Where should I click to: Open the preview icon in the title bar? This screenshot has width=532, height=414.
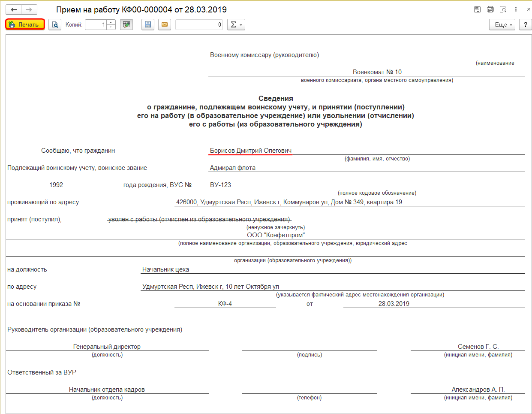tap(502, 9)
